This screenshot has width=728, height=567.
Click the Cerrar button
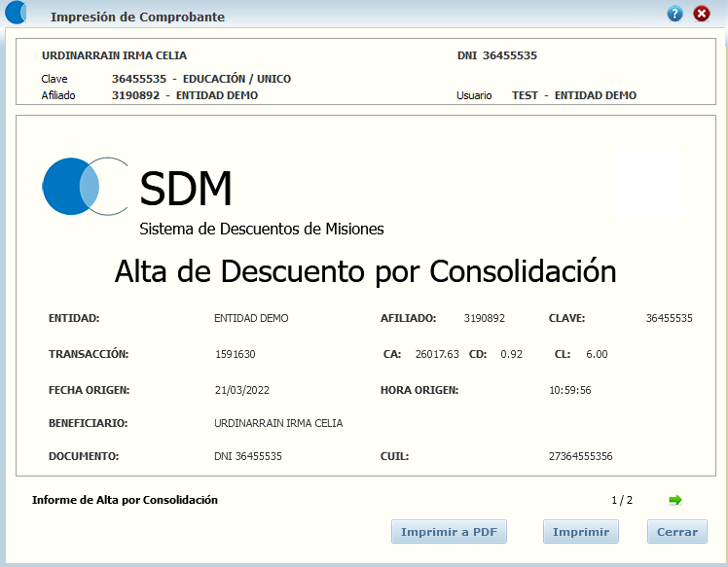click(x=677, y=532)
